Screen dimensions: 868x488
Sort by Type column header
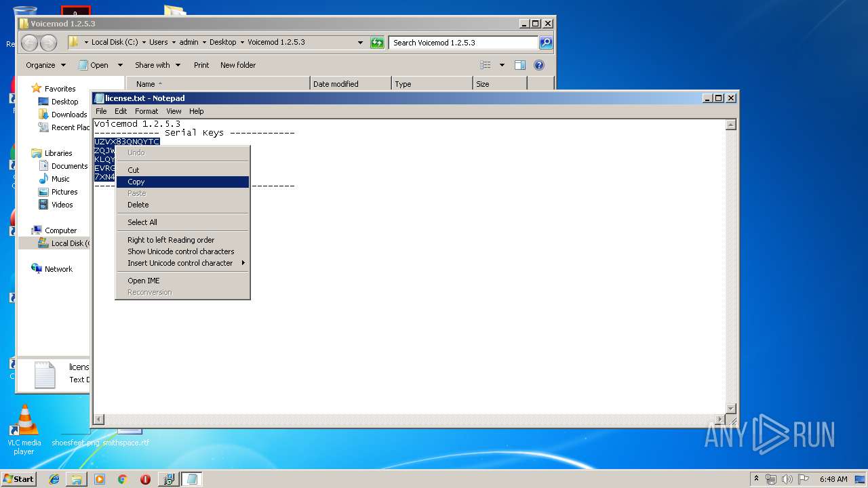tap(432, 84)
